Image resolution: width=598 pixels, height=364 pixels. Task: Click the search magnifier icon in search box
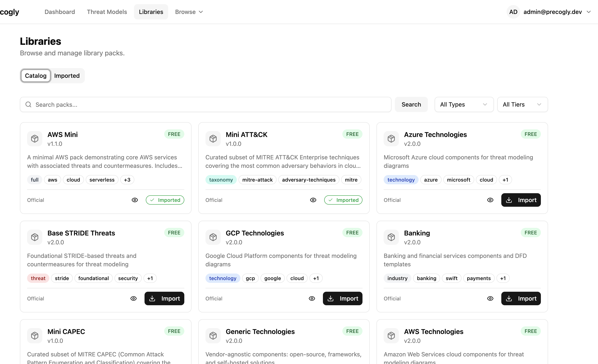pos(28,104)
